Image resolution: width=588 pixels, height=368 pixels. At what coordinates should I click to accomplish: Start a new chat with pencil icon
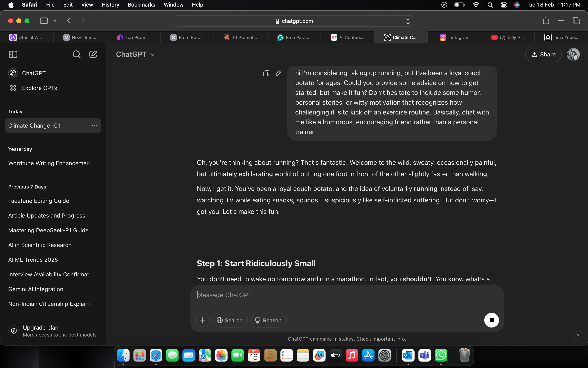click(x=93, y=54)
